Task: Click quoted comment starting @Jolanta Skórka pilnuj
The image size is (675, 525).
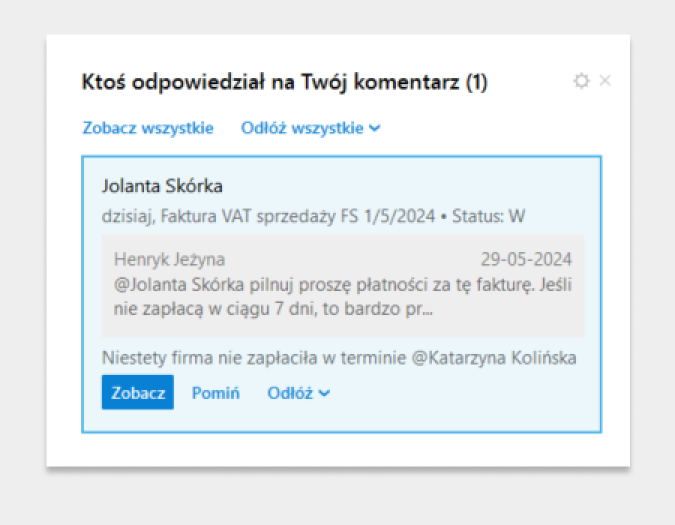Action: tap(343, 296)
